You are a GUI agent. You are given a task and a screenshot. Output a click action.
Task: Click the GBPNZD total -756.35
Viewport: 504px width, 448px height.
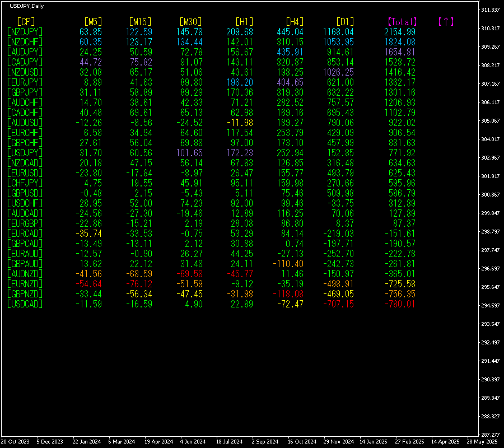click(x=400, y=294)
